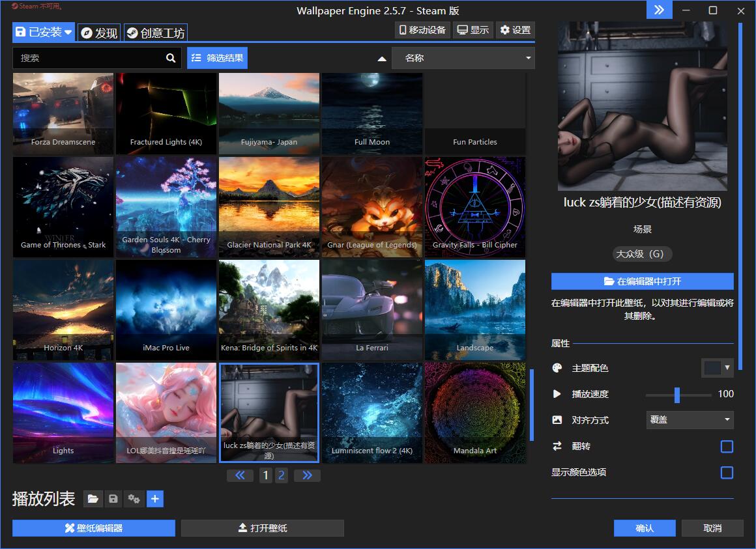Click the search magnifier icon
The image size is (756, 549).
click(171, 58)
